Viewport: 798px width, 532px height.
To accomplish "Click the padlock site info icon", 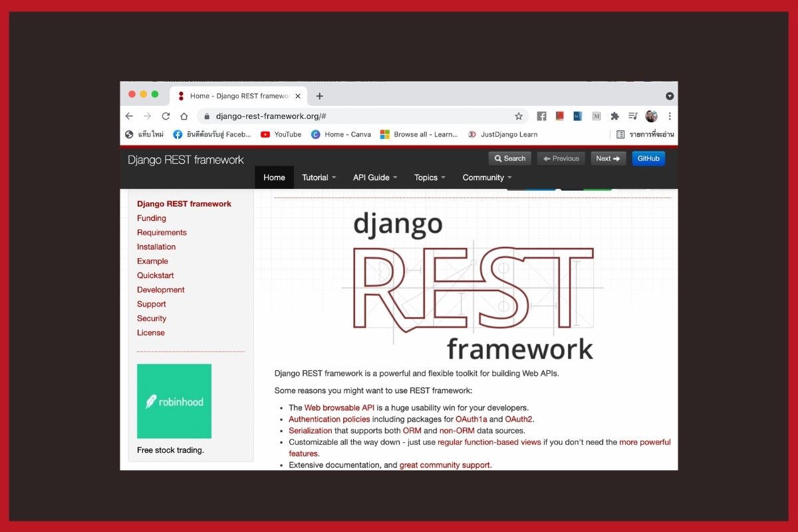I will point(207,116).
